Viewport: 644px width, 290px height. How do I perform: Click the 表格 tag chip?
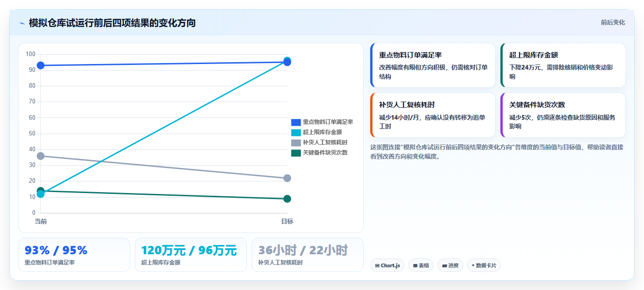click(x=421, y=265)
